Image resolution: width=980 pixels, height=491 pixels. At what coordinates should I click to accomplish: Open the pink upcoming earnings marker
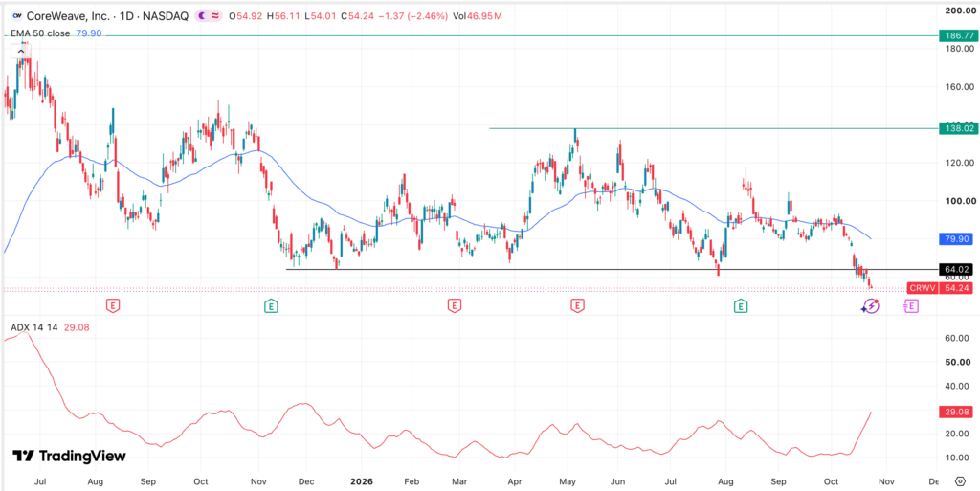(x=911, y=305)
